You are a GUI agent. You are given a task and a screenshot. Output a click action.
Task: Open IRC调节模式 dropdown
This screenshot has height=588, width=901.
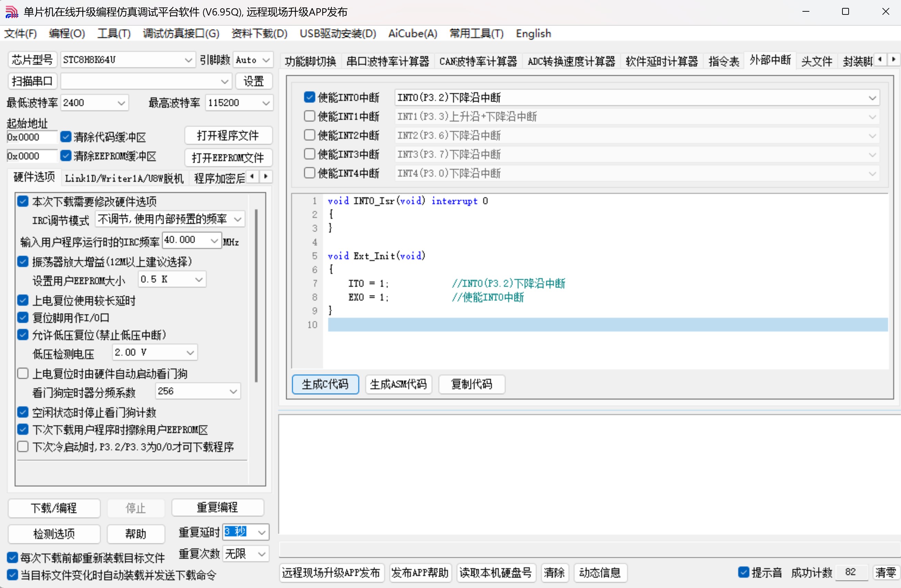click(x=170, y=219)
